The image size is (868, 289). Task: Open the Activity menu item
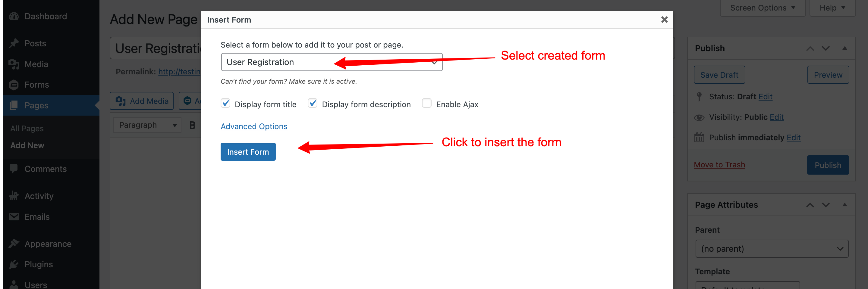pyautogui.click(x=39, y=196)
